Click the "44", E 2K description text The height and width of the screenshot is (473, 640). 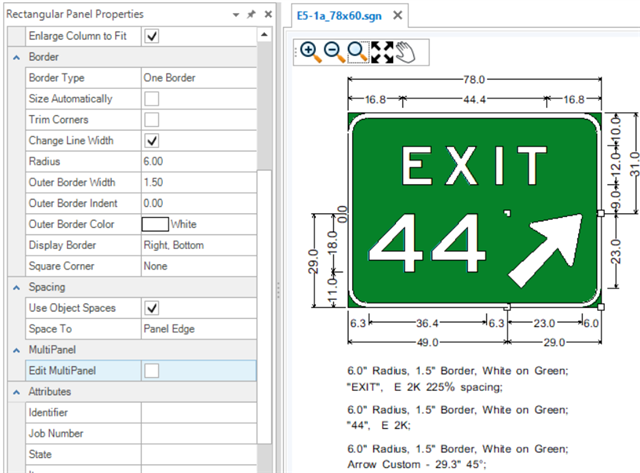coord(378,426)
